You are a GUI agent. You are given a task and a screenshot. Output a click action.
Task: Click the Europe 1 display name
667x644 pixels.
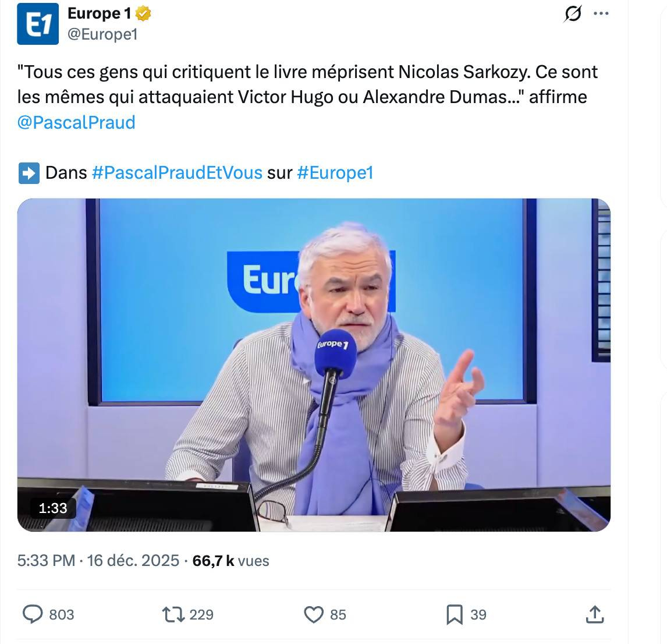(99, 13)
